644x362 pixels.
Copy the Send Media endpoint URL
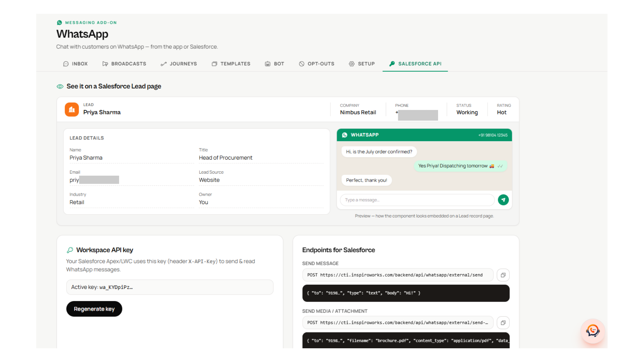[x=503, y=322]
